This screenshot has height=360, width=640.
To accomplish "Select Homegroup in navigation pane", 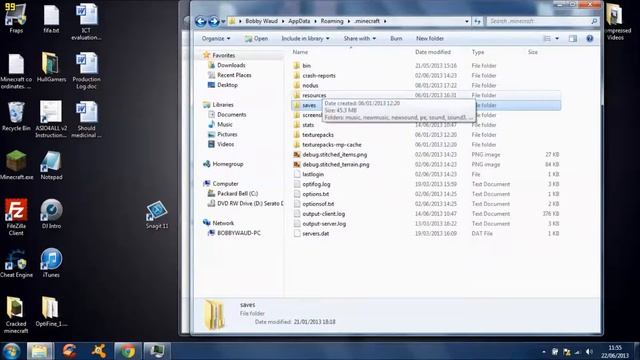I will pyautogui.click(x=227, y=164).
